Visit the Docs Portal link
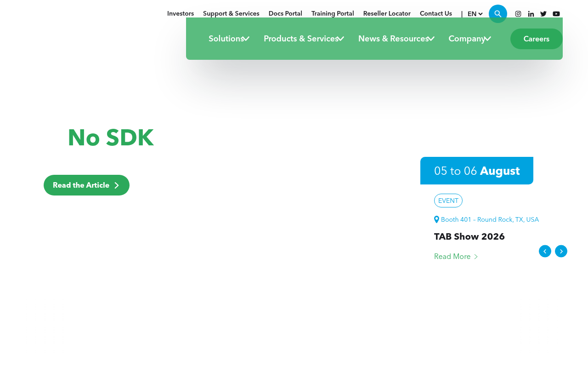This screenshot has width=588, height=368. [285, 13]
